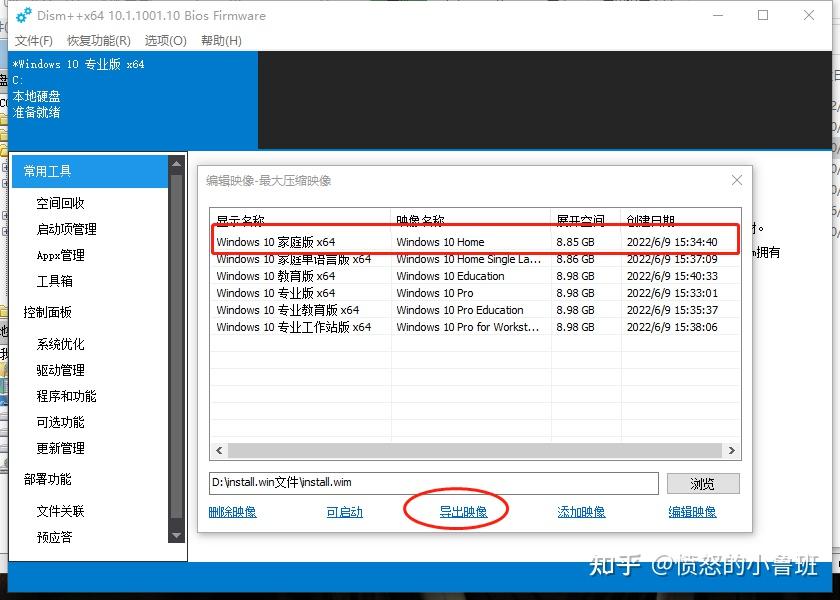Click the 可启动 link
Viewport: 840px width, 600px height.
coord(344,512)
